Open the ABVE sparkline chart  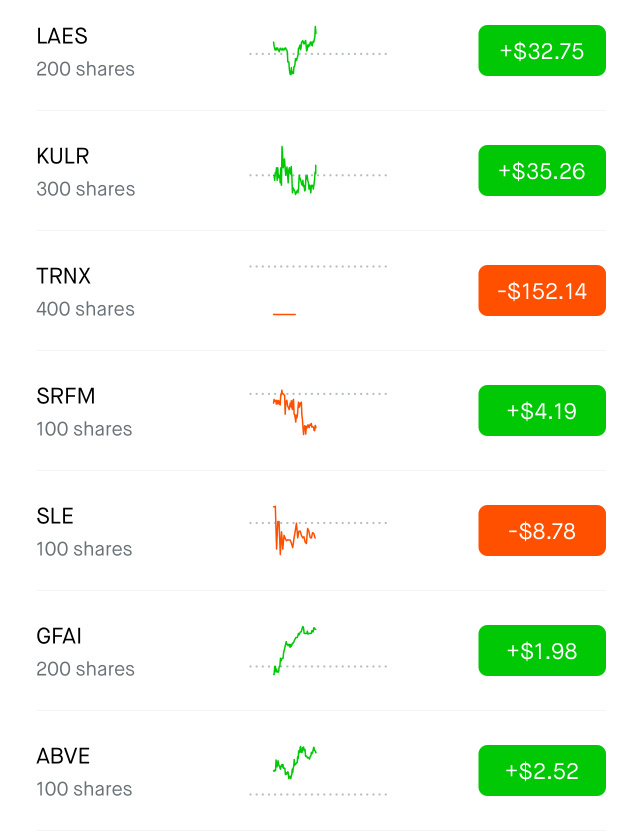tap(318, 771)
